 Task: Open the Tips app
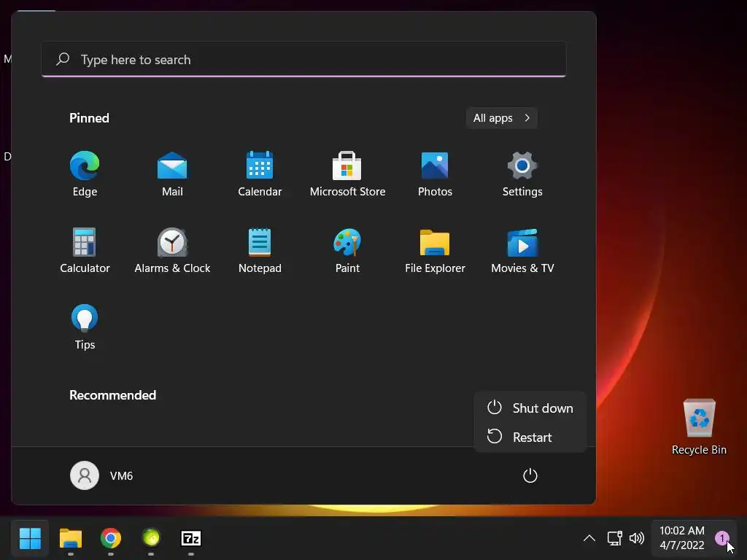[85, 327]
